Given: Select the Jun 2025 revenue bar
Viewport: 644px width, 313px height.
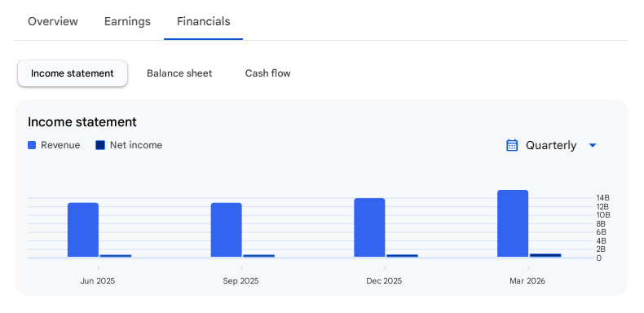Looking at the screenshot, I should point(83,230).
